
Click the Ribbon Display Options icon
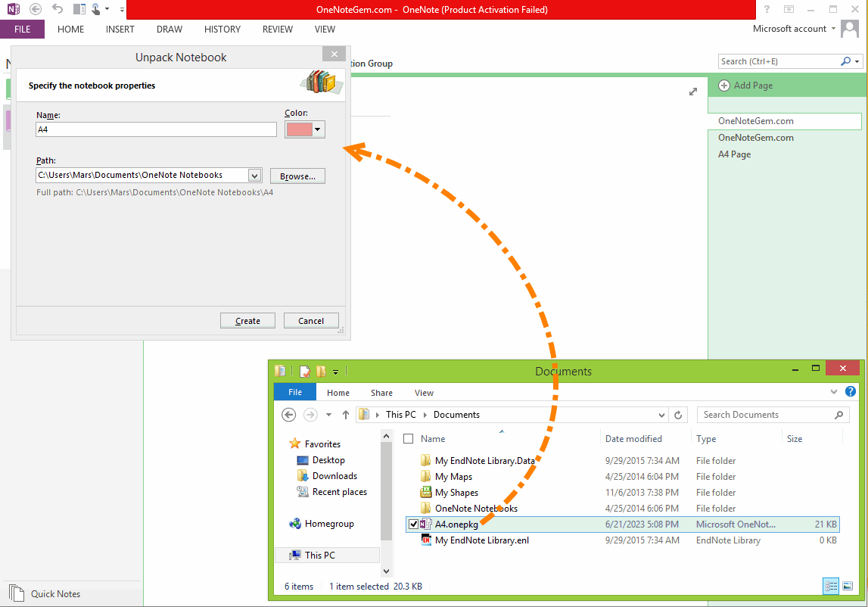tap(789, 9)
